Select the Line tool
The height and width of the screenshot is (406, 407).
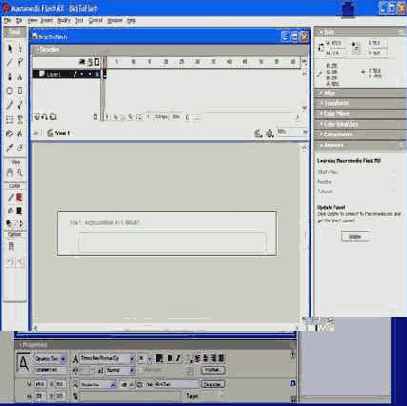point(10,62)
